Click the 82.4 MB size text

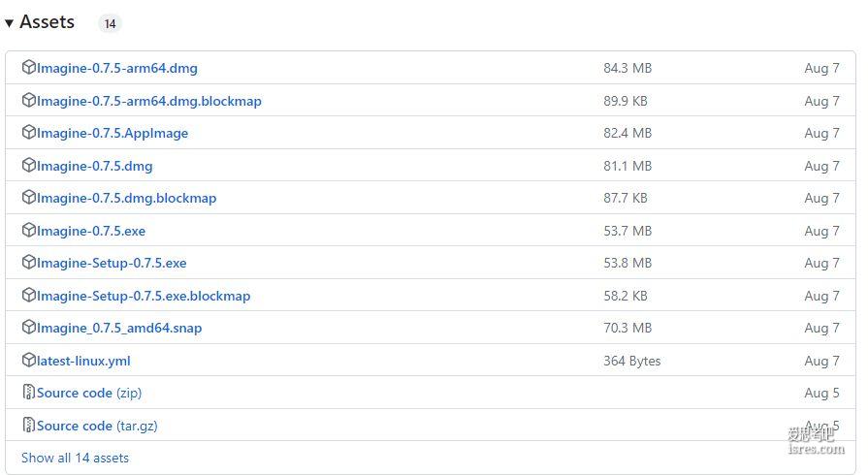627,133
